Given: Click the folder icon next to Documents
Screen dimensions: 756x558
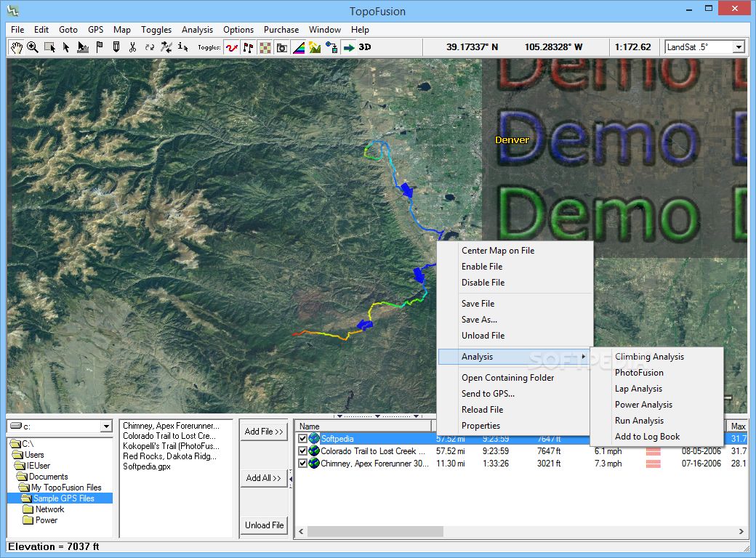Looking at the screenshot, I should point(23,477).
